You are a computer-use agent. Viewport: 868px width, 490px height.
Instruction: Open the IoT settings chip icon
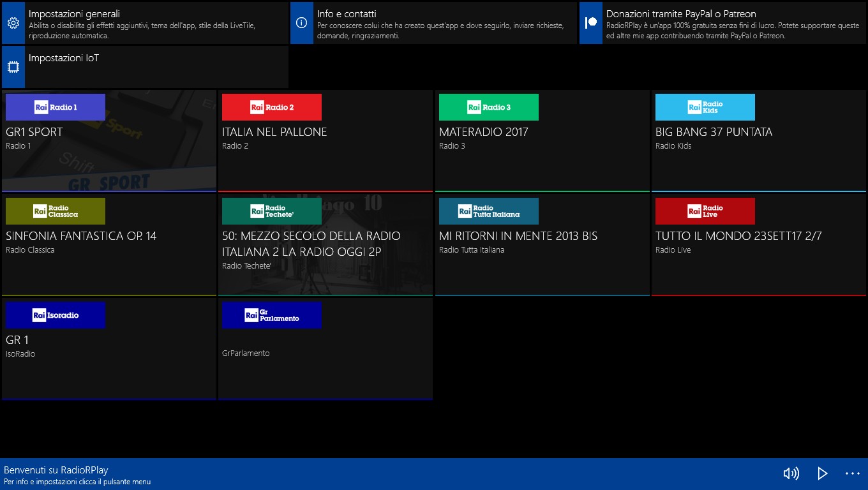(x=13, y=67)
